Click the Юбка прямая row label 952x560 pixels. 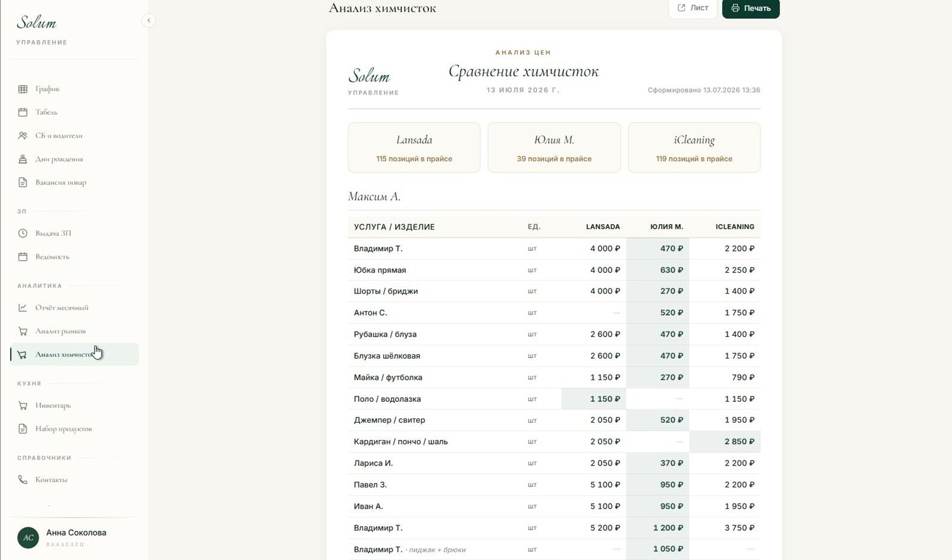(380, 270)
